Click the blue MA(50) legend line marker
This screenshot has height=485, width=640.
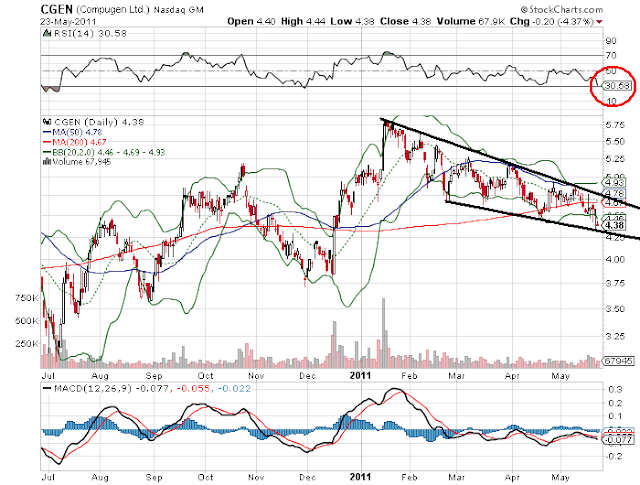[47, 132]
